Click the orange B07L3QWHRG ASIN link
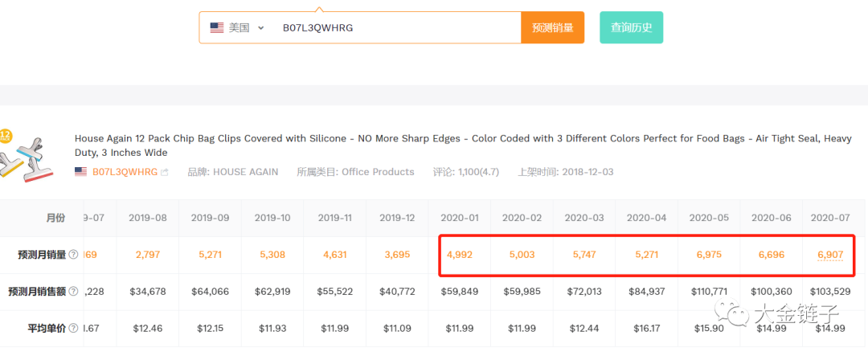868x352 pixels. click(x=125, y=172)
